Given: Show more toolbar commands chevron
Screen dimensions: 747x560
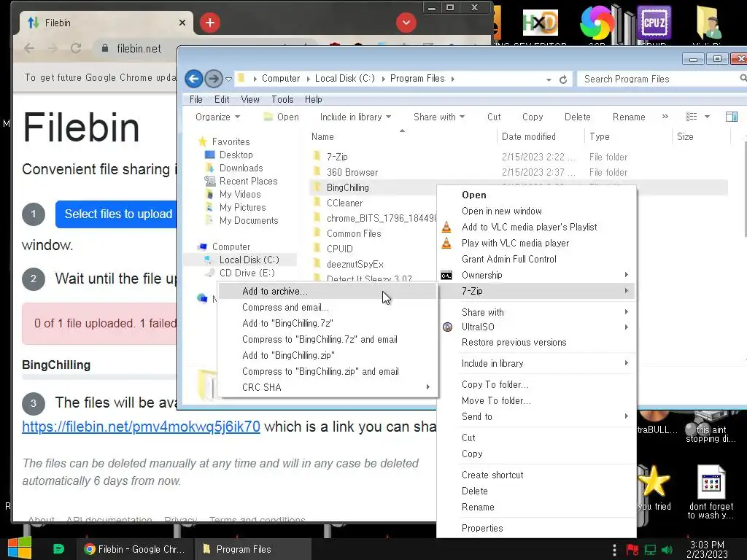Looking at the screenshot, I should [665, 117].
